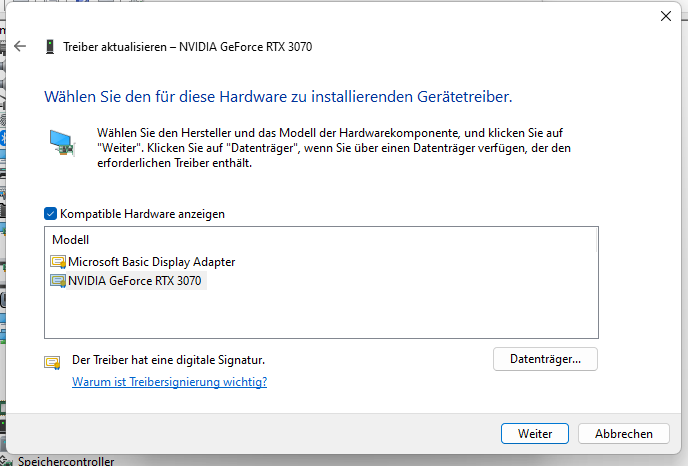This screenshot has width=688, height=466.
Task: Click the digital signature certificate icon
Action: point(52,362)
